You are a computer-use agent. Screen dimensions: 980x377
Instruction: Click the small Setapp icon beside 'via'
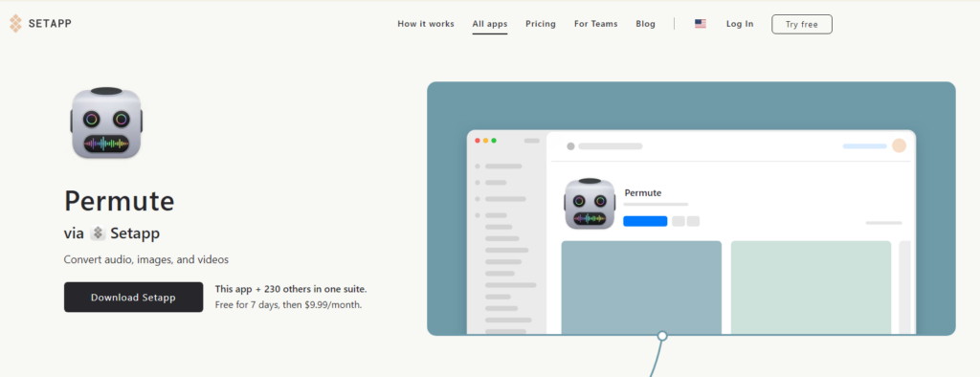coord(99,233)
